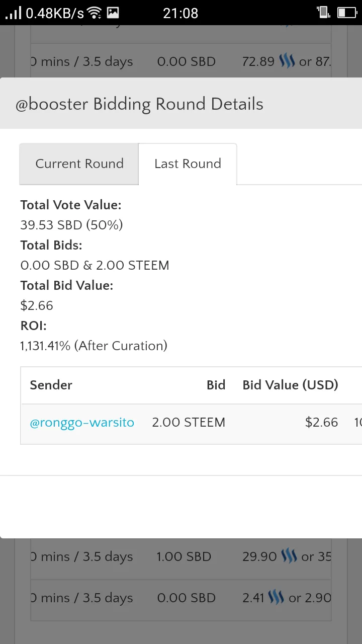Click the 1.00 SBD row behind the dialog

click(181, 556)
